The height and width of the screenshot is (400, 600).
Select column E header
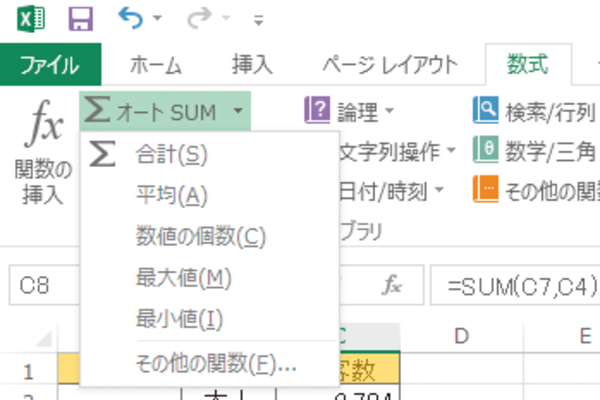tap(562, 337)
